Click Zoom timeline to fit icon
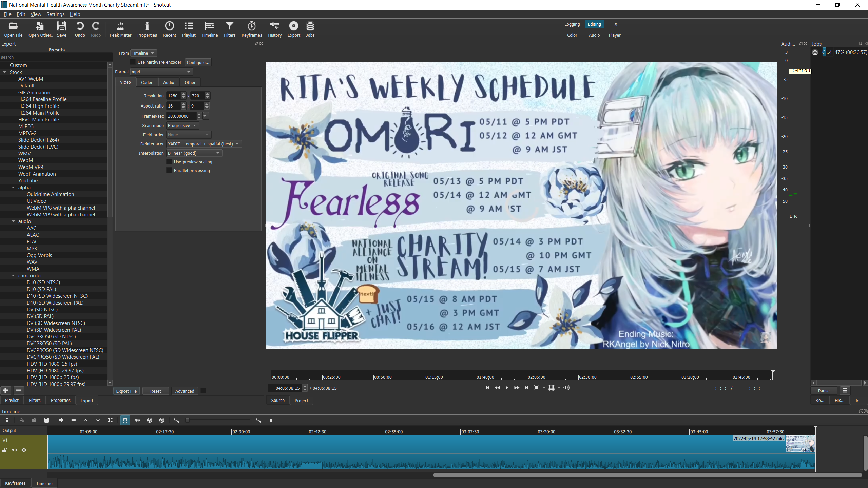This screenshot has width=868, height=488. point(271,420)
